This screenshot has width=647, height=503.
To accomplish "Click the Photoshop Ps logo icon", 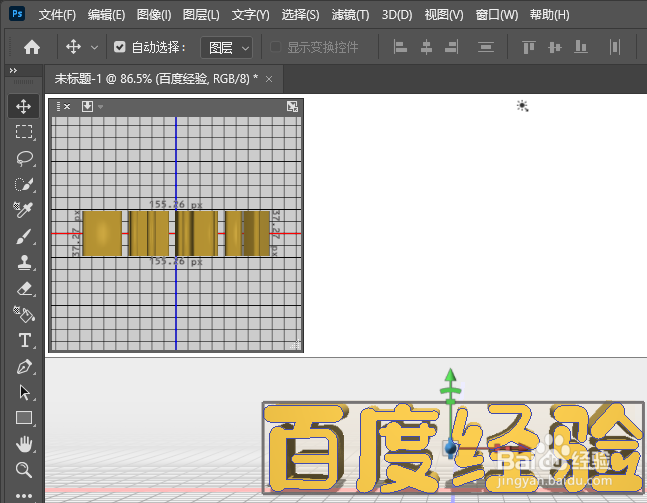I will pyautogui.click(x=17, y=14).
